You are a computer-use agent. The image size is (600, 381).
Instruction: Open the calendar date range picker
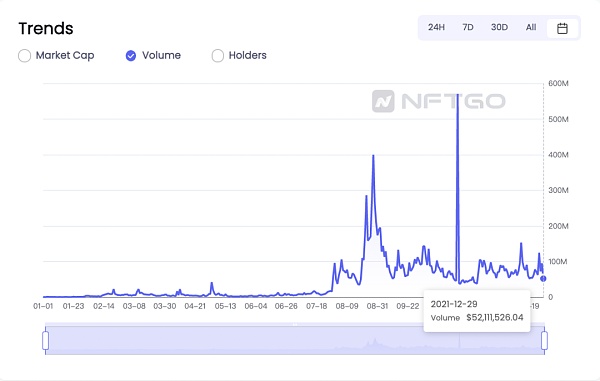tap(562, 28)
